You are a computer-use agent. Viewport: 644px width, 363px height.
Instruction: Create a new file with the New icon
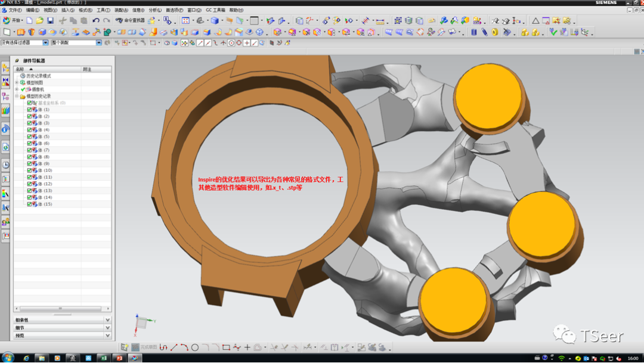click(29, 21)
